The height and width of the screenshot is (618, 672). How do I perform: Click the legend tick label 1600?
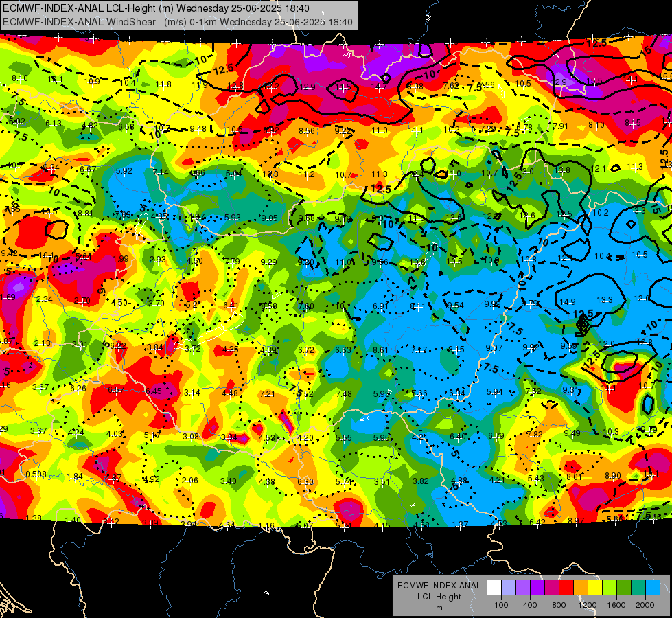tap(616, 605)
